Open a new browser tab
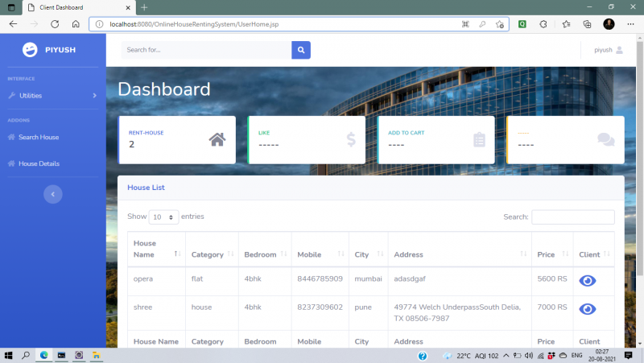The width and height of the screenshot is (644, 363). click(x=144, y=7)
